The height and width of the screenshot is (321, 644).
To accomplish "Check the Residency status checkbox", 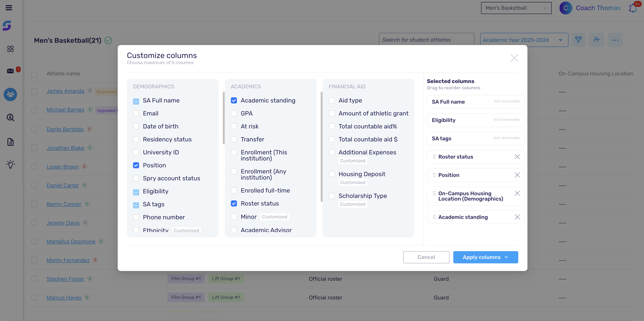I will (x=136, y=139).
